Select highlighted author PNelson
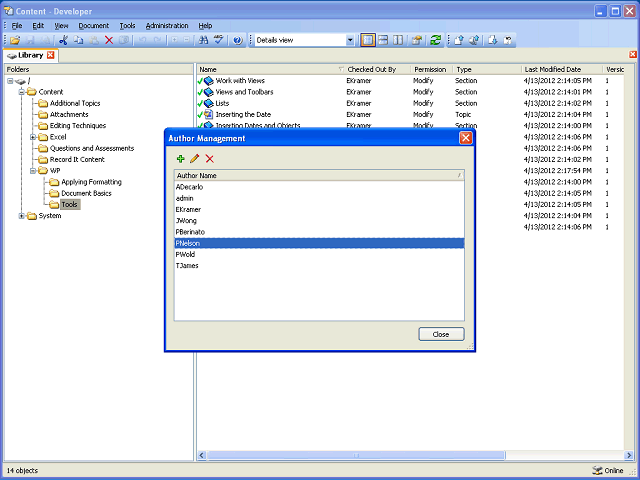Image resolution: width=640 pixels, height=480 pixels. coord(319,243)
